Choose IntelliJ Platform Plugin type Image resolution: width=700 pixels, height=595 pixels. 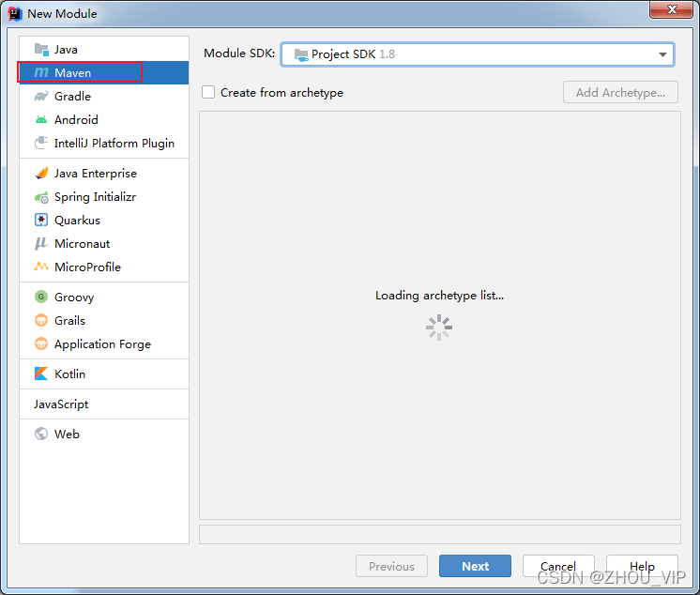pyautogui.click(x=104, y=143)
